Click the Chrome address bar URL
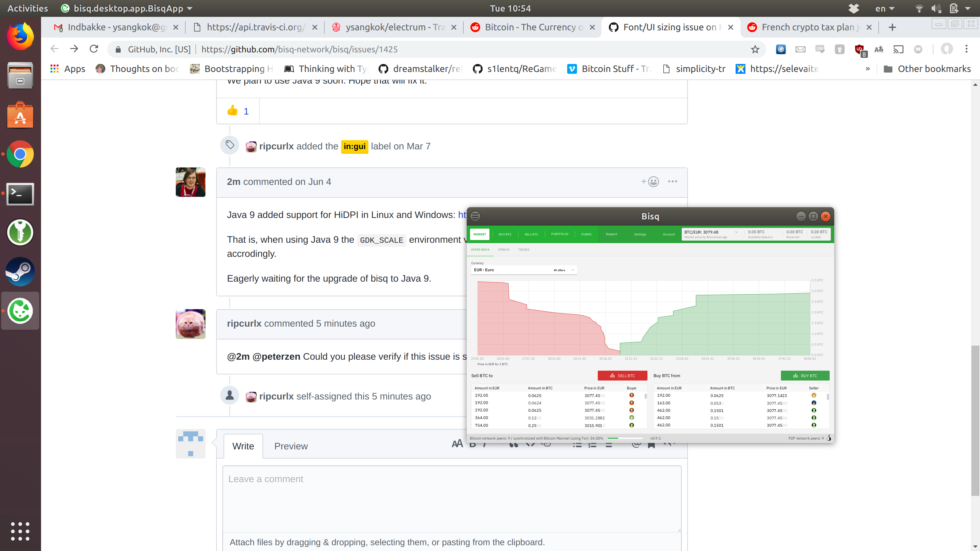980x551 pixels. tap(300, 49)
